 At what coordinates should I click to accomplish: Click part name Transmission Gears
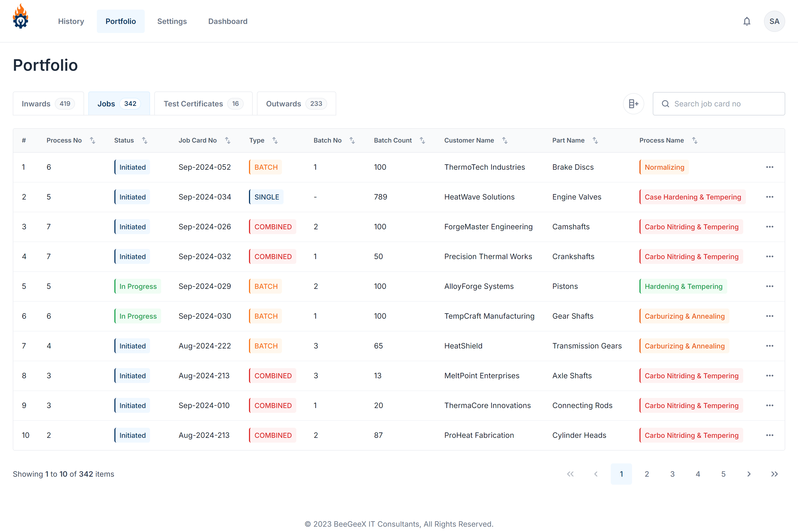click(587, 346)
